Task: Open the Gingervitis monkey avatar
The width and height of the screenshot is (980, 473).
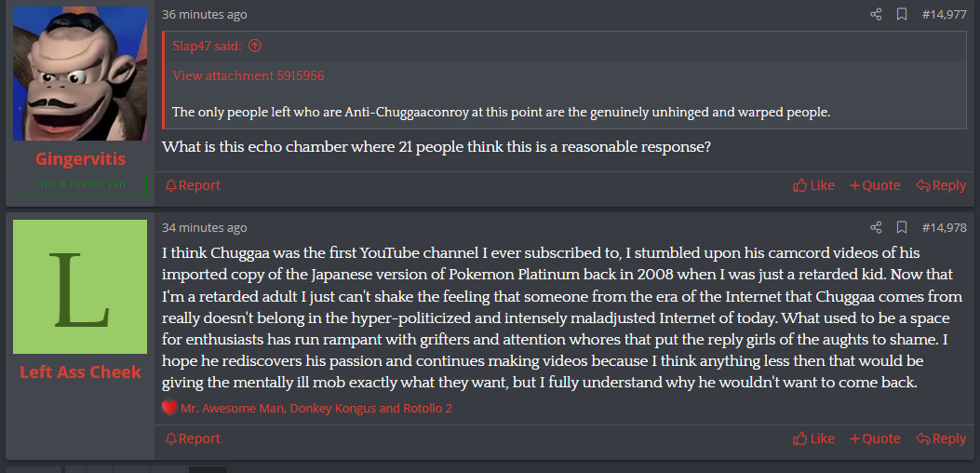Action: (80, 74)
